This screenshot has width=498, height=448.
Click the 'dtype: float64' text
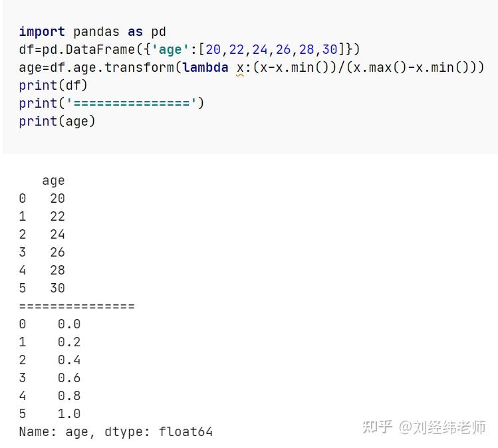click(158, 432)
